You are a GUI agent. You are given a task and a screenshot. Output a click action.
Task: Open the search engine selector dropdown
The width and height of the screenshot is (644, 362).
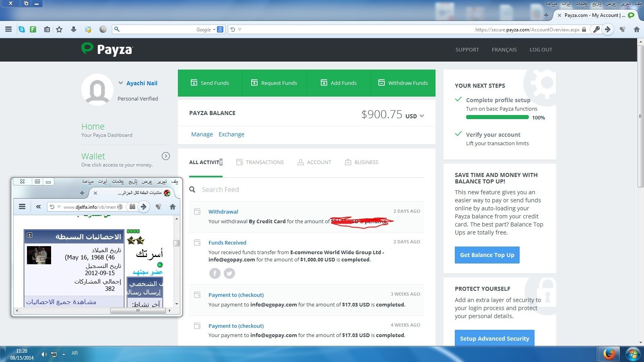click(x=214, y=29)
